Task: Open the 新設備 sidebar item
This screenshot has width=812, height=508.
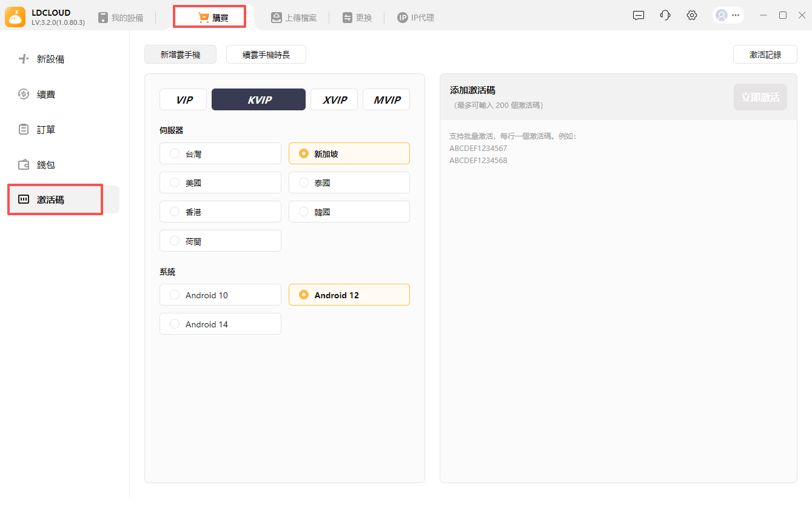Action: click(x=50, y=59)
